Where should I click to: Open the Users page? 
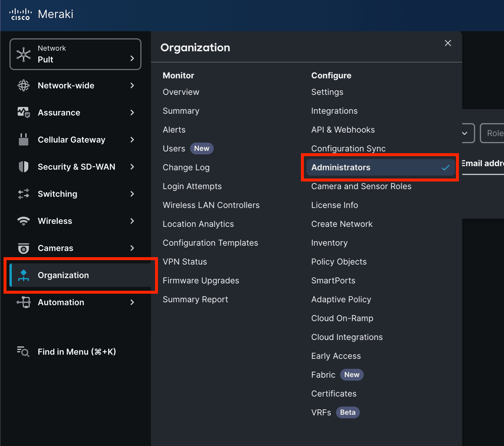coord(174,148)
